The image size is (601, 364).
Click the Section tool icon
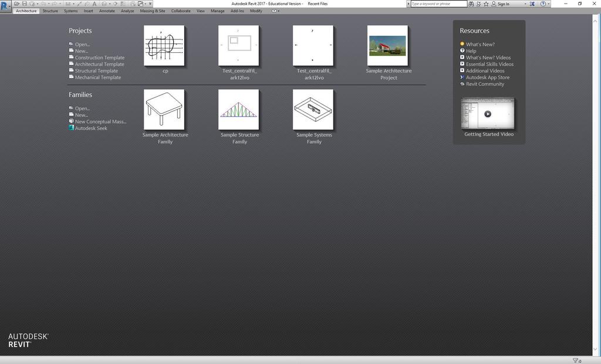(x=115, y=4)
